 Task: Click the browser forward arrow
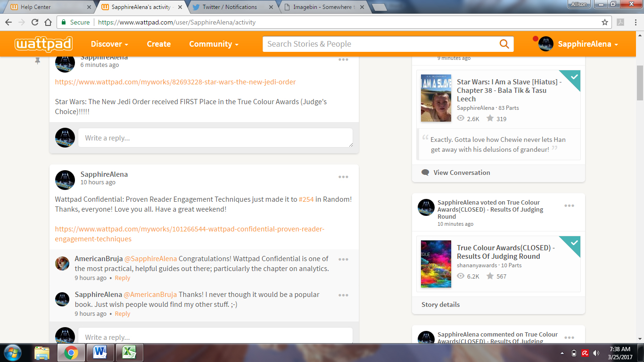[x=22, y=22]
